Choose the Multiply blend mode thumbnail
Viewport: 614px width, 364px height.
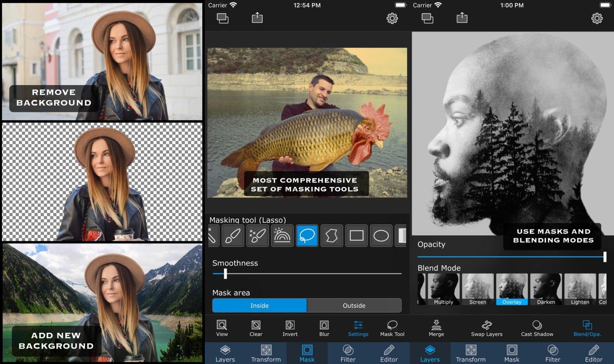pyautogui.click(x=443, y=289)
